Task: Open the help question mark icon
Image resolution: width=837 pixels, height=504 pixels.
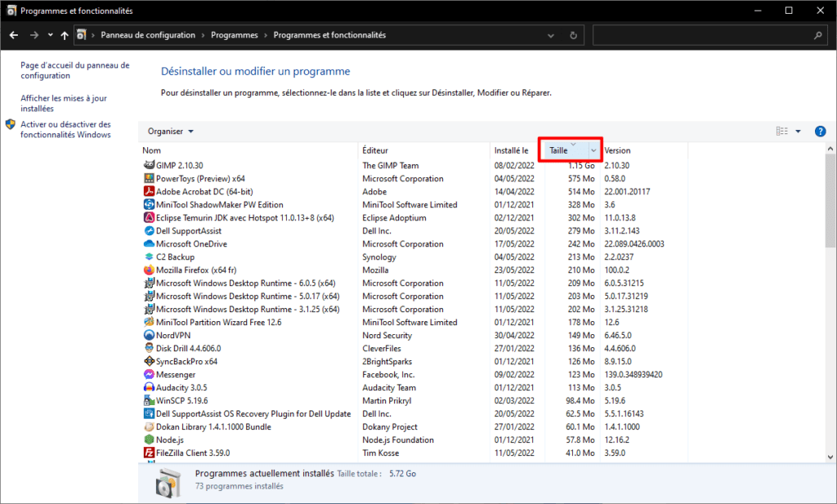Action: 820,132
